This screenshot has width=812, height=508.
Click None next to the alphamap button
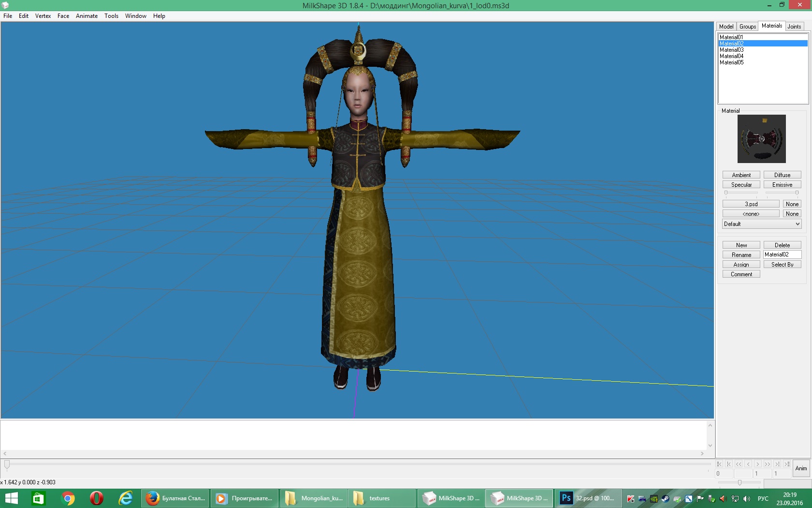(x=792, y=214)
